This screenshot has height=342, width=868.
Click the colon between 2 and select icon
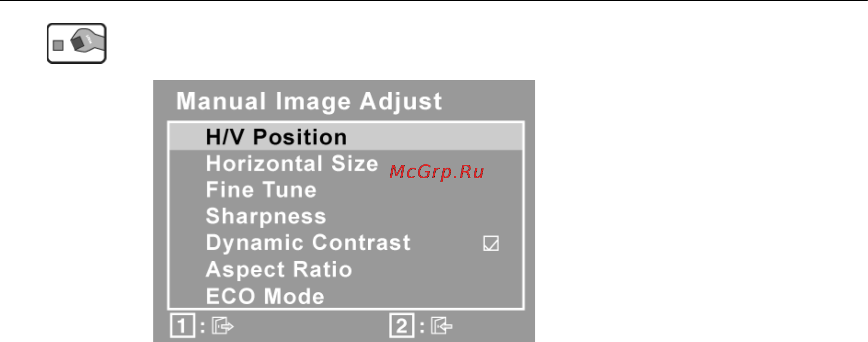422,327
